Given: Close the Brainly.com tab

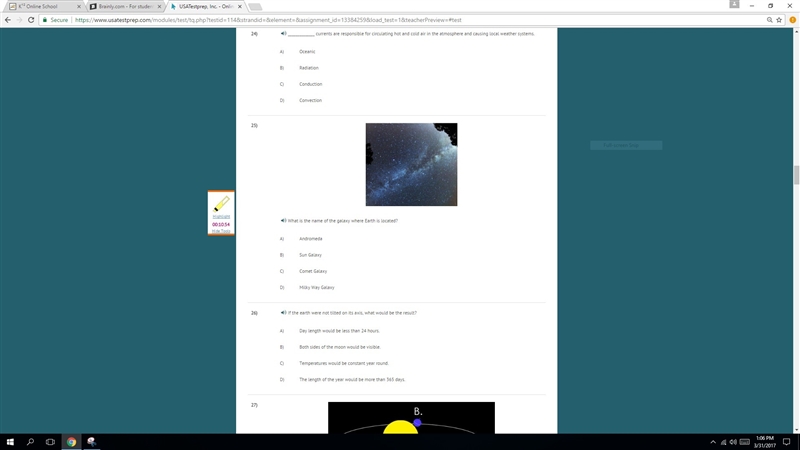Looking at the screenshot, I should click(x=159, y=7).
